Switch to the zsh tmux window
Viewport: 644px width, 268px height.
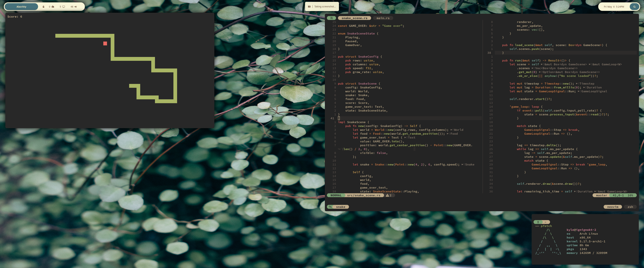630,207
